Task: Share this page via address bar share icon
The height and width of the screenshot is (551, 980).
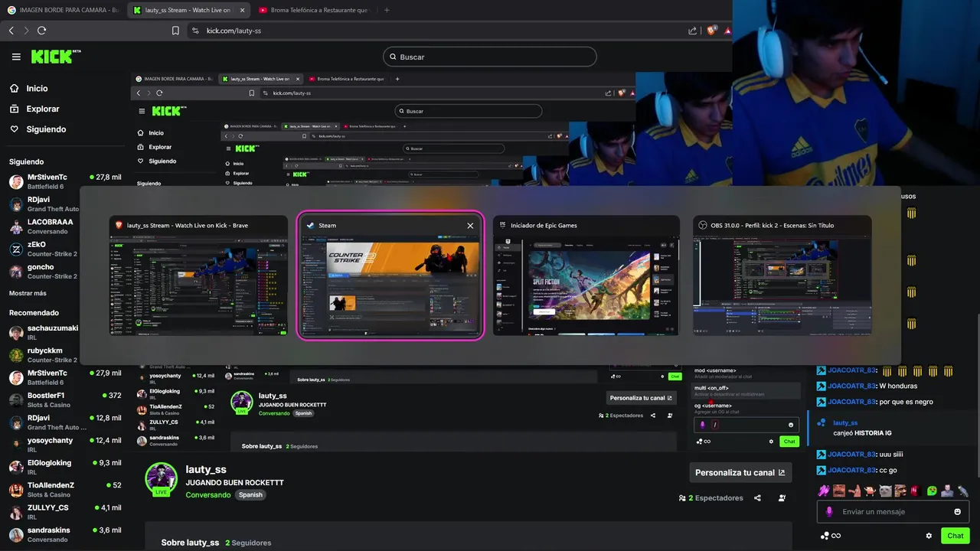Action: coord(693,31)
